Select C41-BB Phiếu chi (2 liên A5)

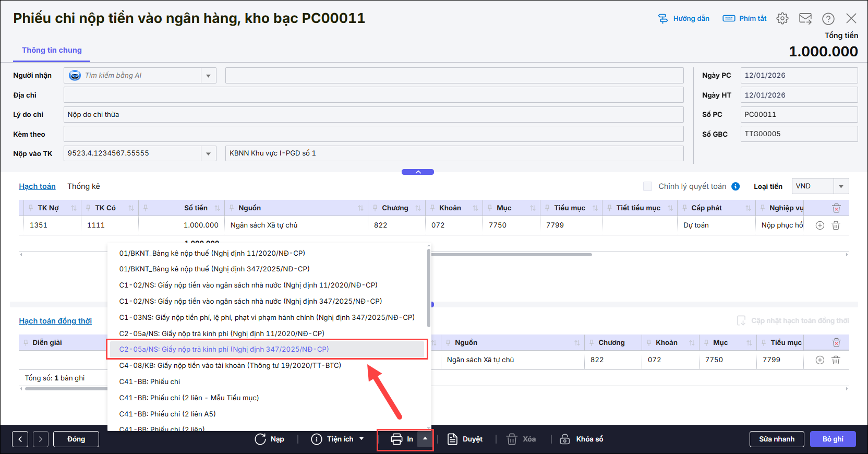(167, 414)
